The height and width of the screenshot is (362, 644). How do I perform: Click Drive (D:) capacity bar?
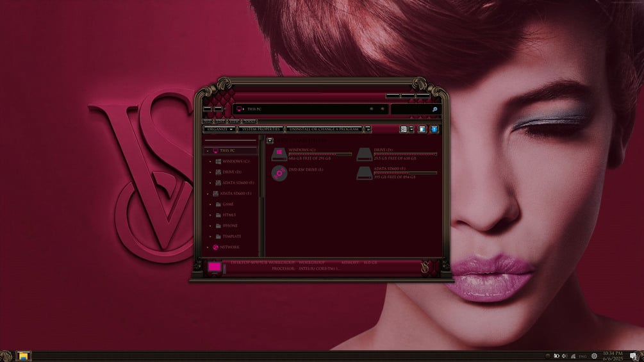[x=406, y=154]
